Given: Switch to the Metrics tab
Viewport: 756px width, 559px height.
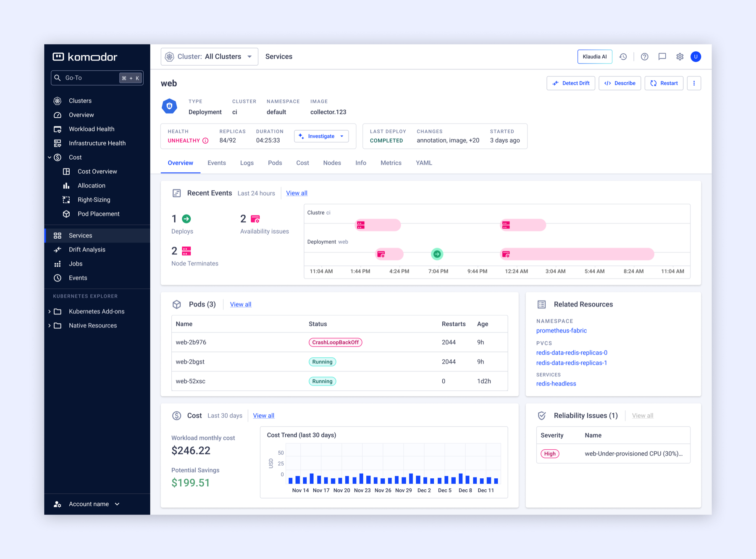Looking at the screenshot, I should point(391,163).
